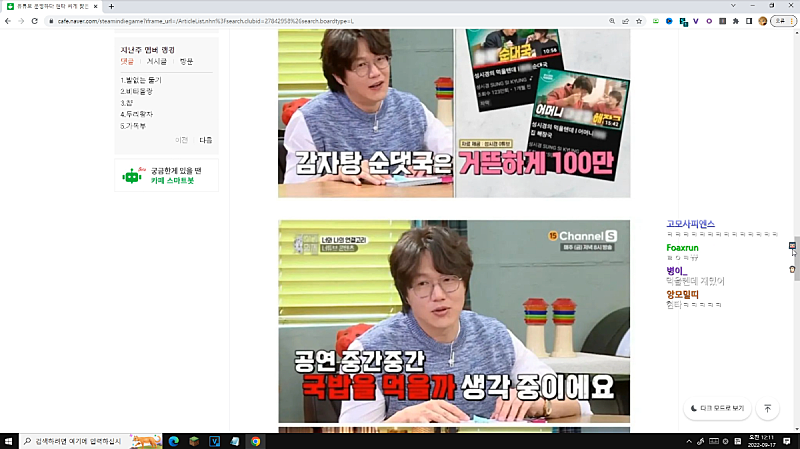Select the 방문 ranking tab
The width and height of the screenshot is (800, 449).
[186, 61]
